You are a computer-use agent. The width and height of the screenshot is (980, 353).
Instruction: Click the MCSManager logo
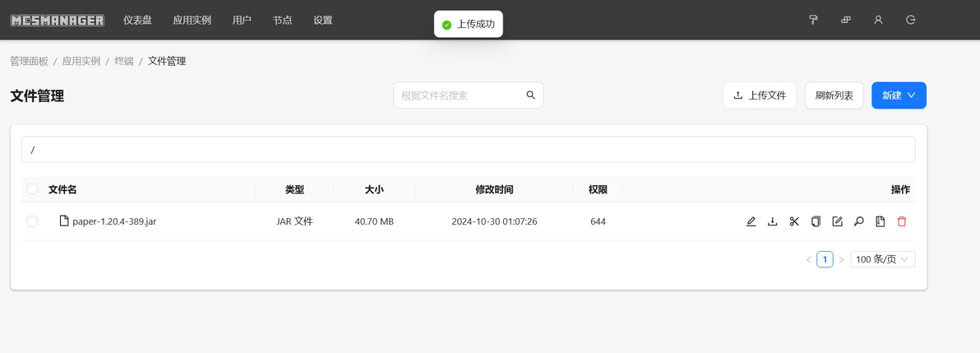tap(58, 20)
